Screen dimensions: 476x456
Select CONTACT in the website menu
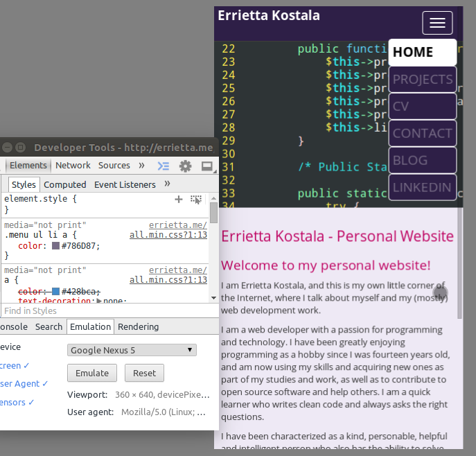(423, 133)
